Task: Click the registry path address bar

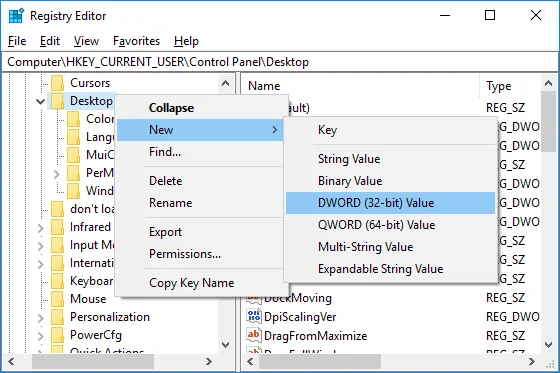Action: tap(280, 62)
